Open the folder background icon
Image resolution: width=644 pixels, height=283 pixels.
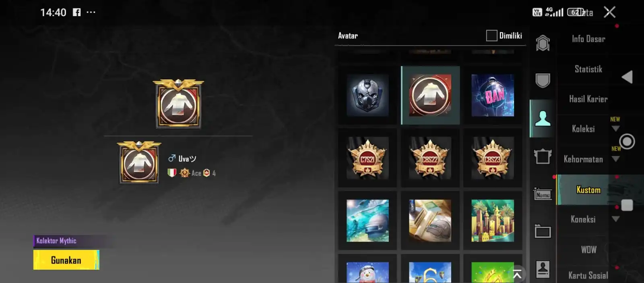(543, 231)
